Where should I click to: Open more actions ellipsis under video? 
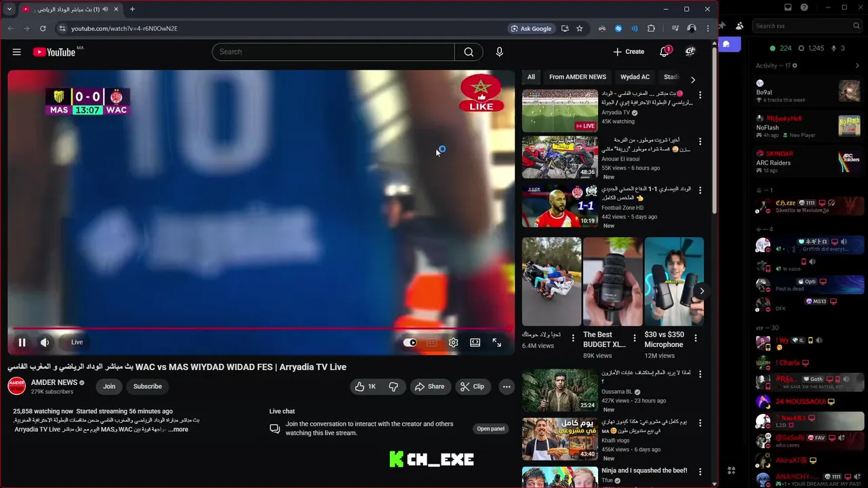506,386
